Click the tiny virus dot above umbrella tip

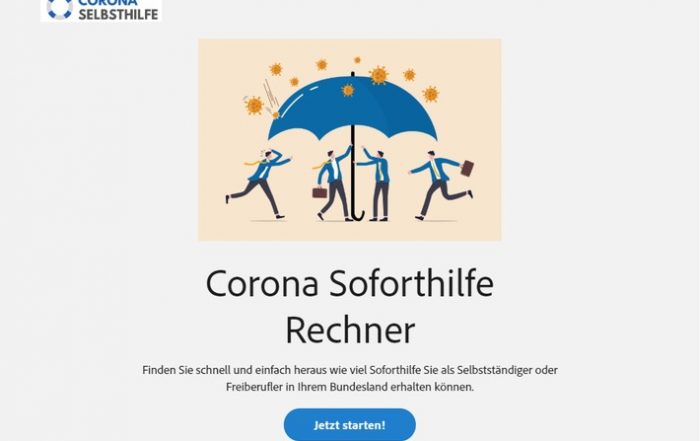click(357, 60)
